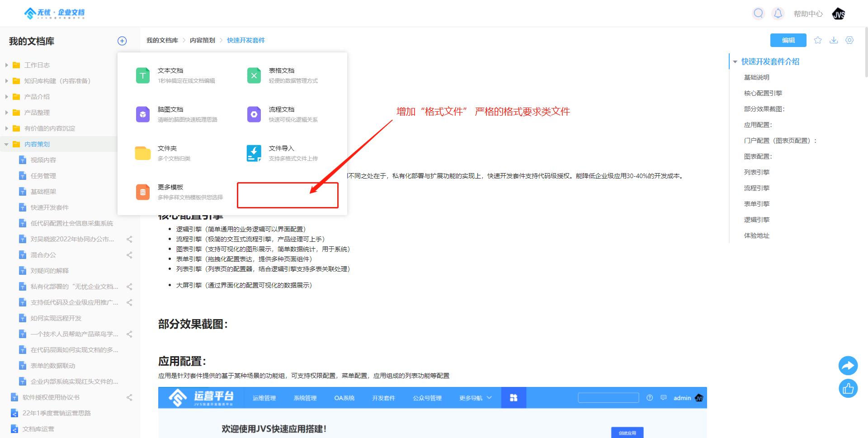Click the 企业内部系统实现红头文件 document icon
Image resolution: width=868 pixels, height=438 pixels.
coord(23,381)
